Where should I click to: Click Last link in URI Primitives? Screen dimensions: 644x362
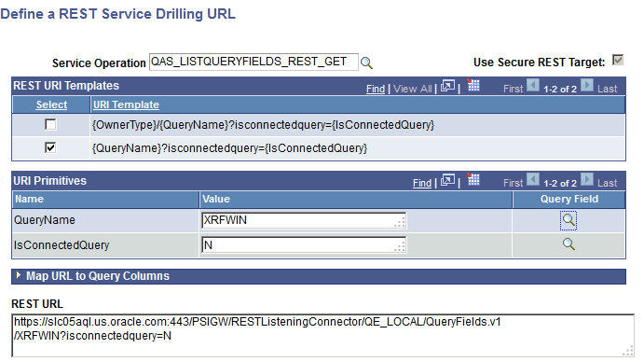click(607, 183)
